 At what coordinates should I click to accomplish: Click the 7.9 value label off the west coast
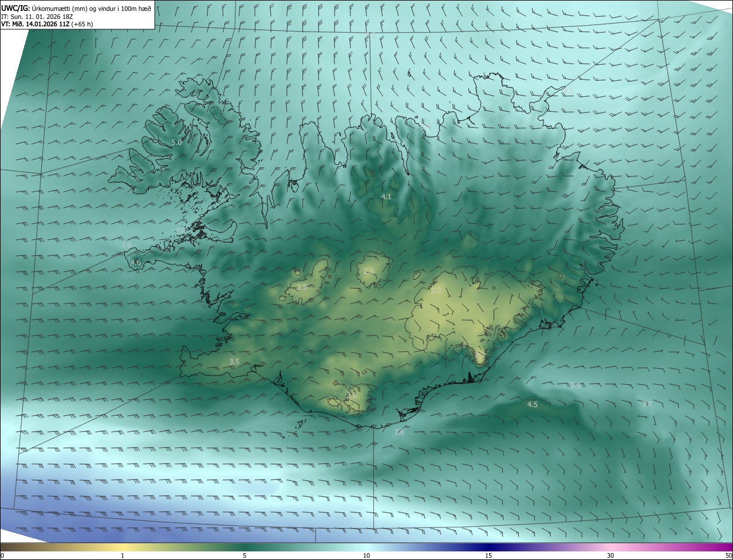tap(127, 245)
